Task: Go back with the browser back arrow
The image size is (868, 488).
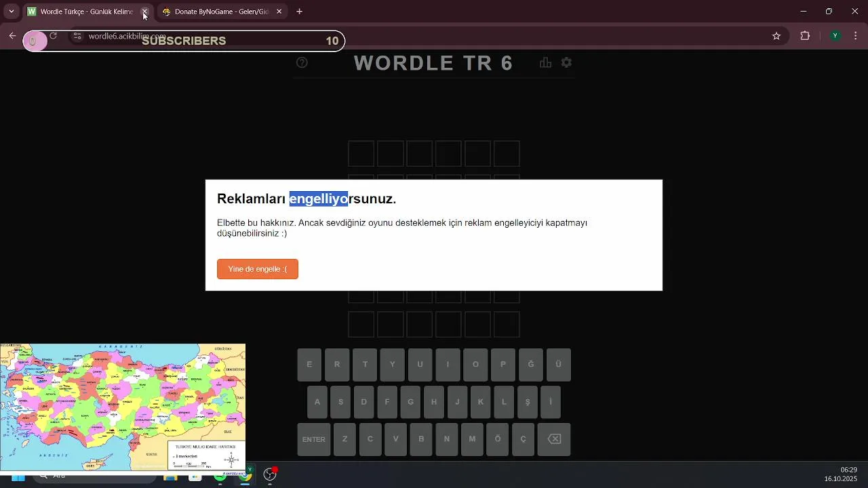Action: point(12,36)
